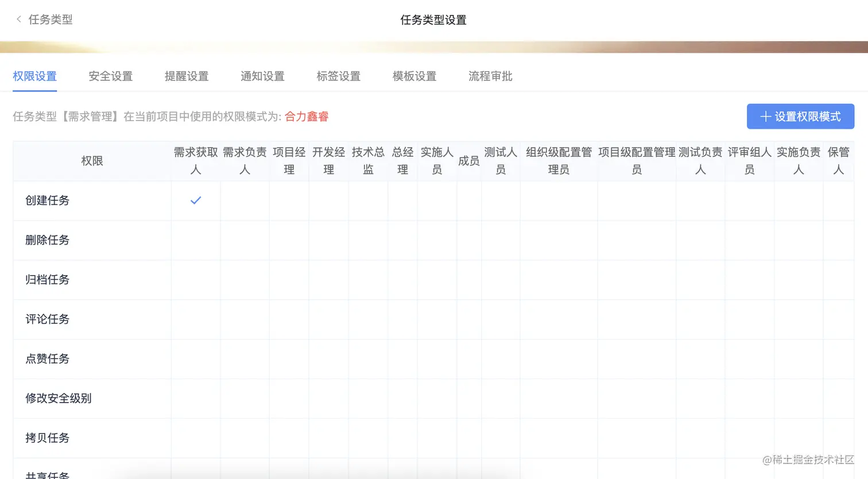
Task: Select the 开发经理 column header
Action: click(328, 161)
